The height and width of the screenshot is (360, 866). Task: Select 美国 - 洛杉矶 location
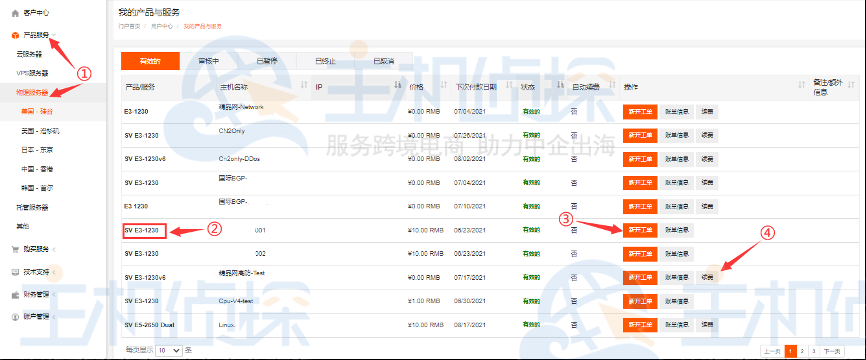coord(40,131)
